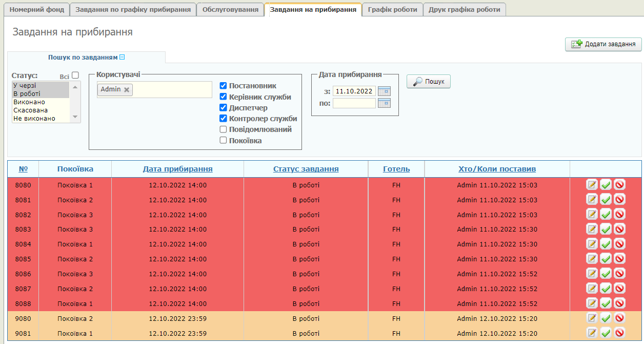Mark task 8082 as done with green checkmark
The width and height of the screenshot is (644, 344).
606,215
